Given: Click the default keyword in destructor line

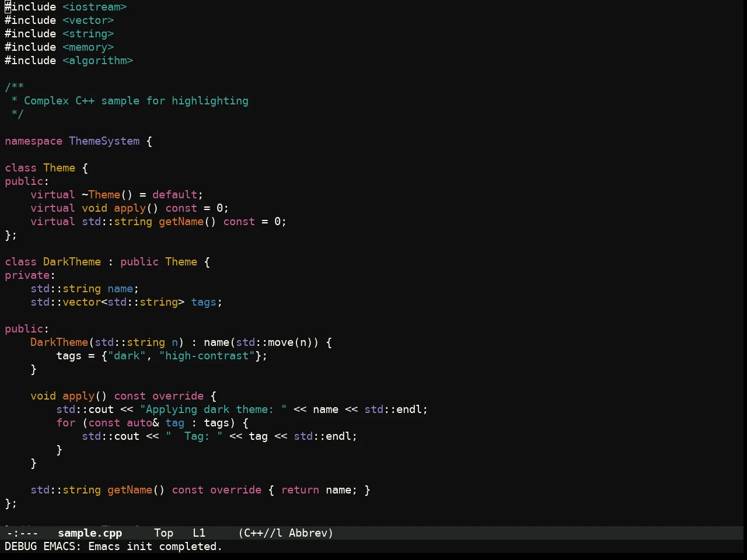Looking at the screenshot, I should click(x=175, y=195).
